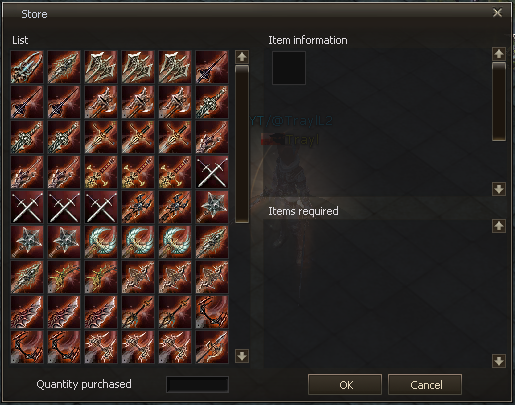The image size is (515, 405).
Task: Click the weapon list scroll up arrow
Action: pyautogui.click(x=242, y=57)
